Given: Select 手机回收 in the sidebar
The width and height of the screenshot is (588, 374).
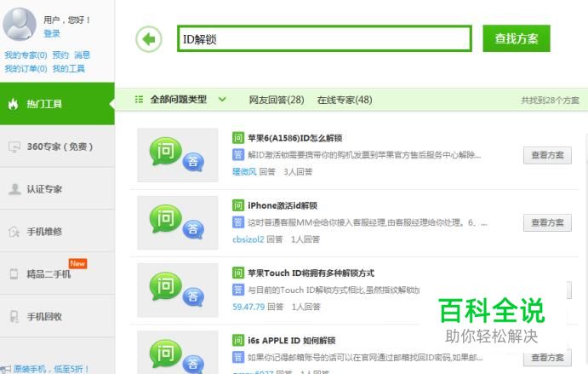Looking at the screenshot, I should (x=57, y=317).
